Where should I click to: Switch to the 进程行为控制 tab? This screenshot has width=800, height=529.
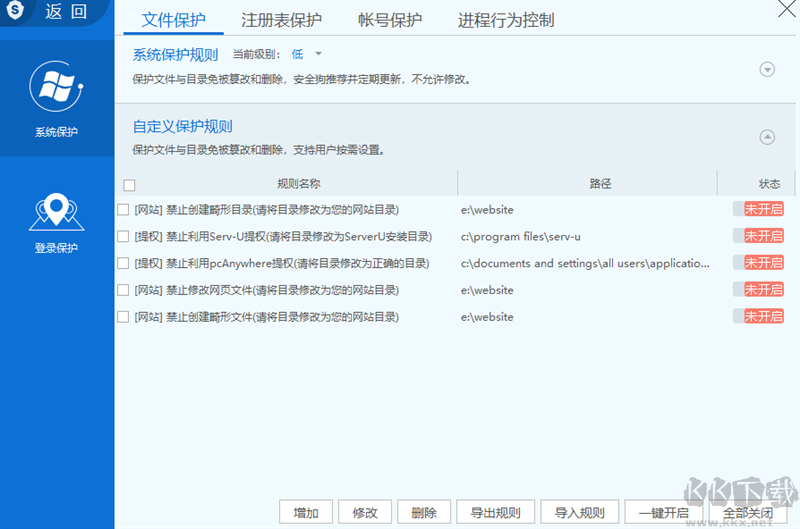[x=506, y=20]
